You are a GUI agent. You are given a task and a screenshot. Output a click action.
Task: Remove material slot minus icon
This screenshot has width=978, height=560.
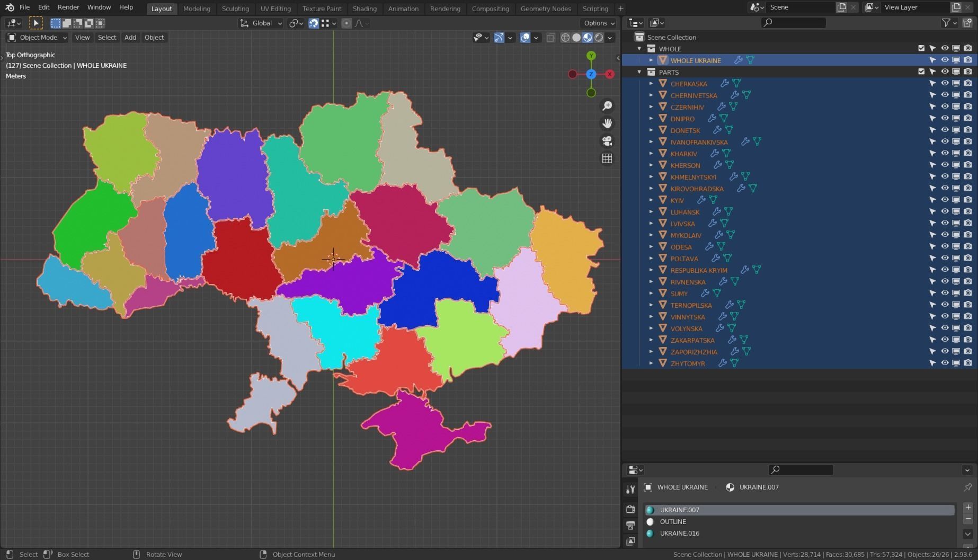coord(968,519)
